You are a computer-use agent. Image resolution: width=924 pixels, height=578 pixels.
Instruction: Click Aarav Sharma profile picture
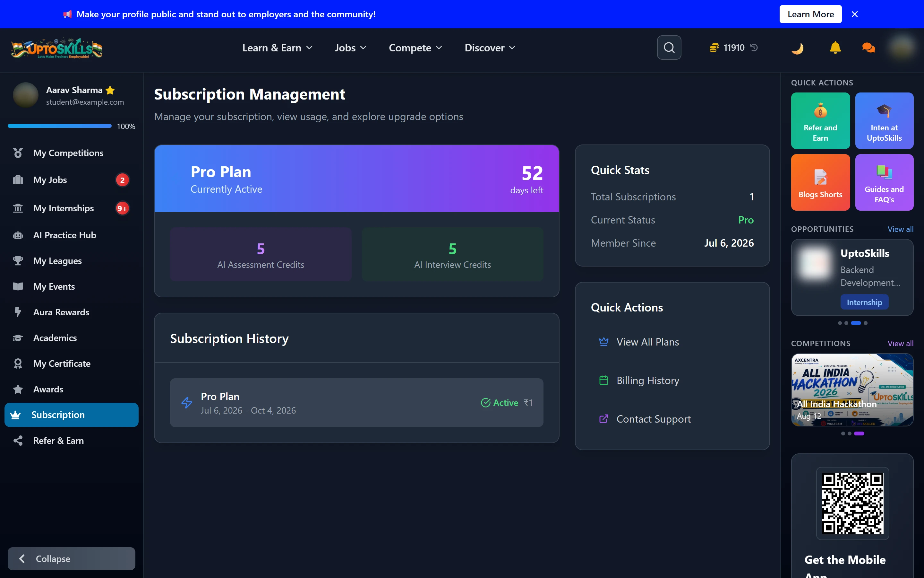[26, 95]
